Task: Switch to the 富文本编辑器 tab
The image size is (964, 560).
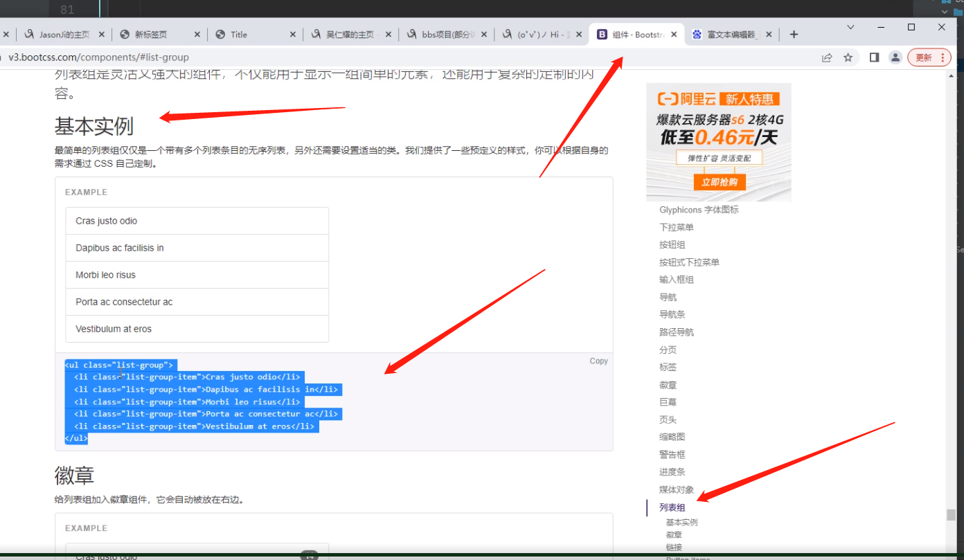Action: point(732,35)
